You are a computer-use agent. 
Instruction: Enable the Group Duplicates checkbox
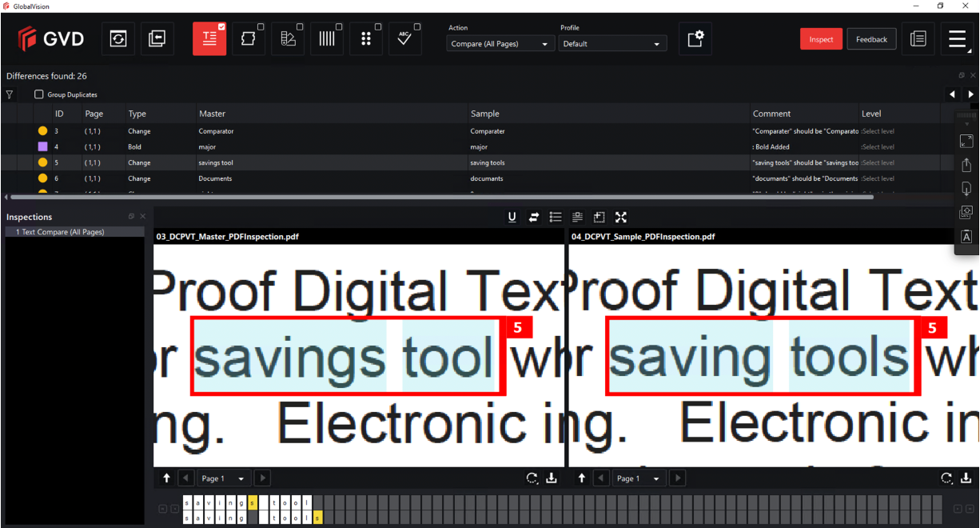click(39, 94)
